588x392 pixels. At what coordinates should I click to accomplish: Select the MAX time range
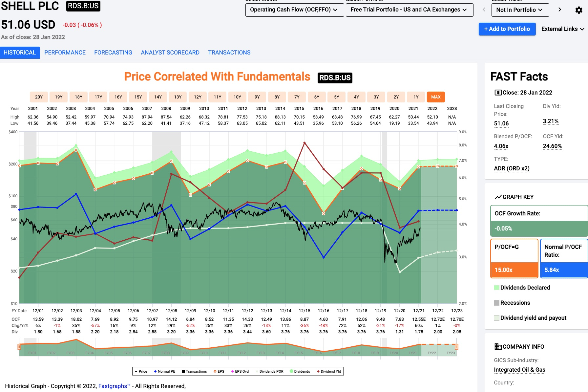(x=436, y=97)
